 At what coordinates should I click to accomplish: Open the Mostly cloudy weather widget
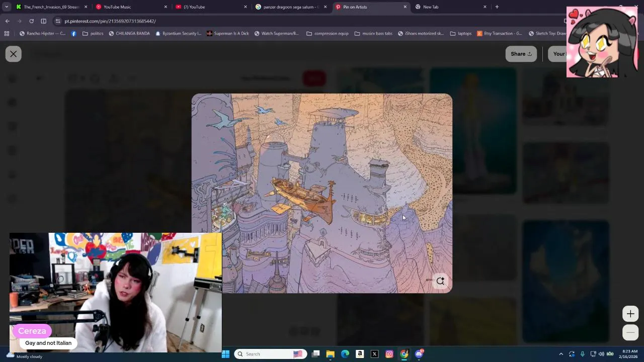tap(24, 356)
